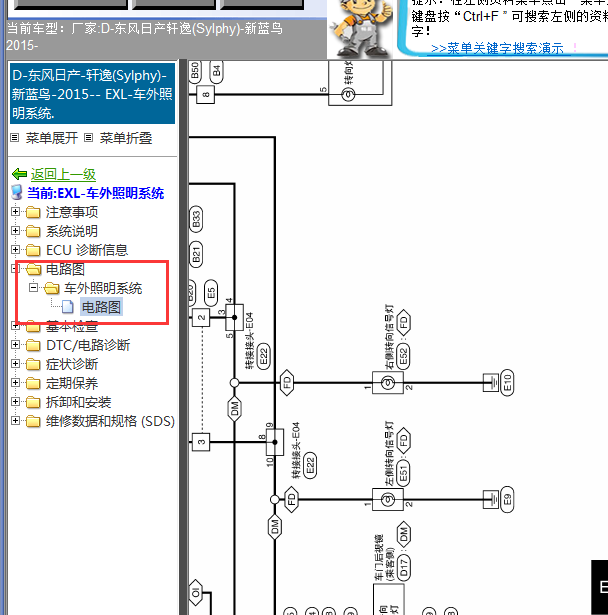Select the 拆卸和安装 tree item
The image size is (608, 615).
[78, 402]
